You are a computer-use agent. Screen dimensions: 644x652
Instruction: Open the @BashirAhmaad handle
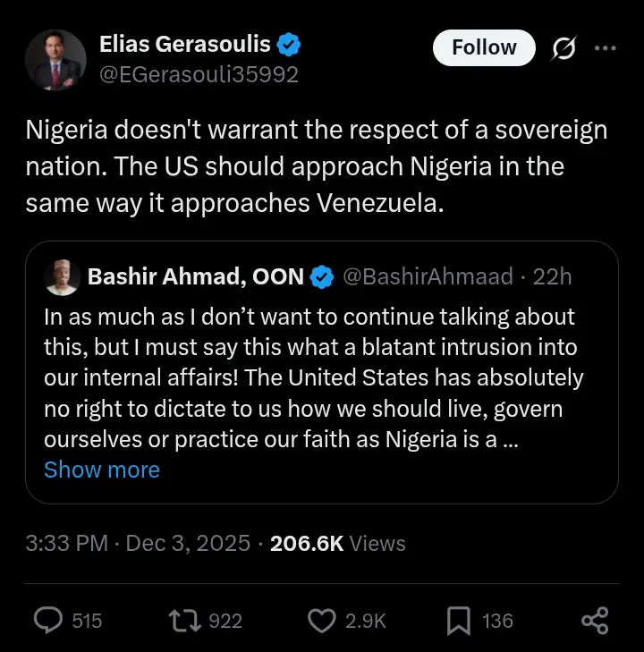(x=428, y=277)
